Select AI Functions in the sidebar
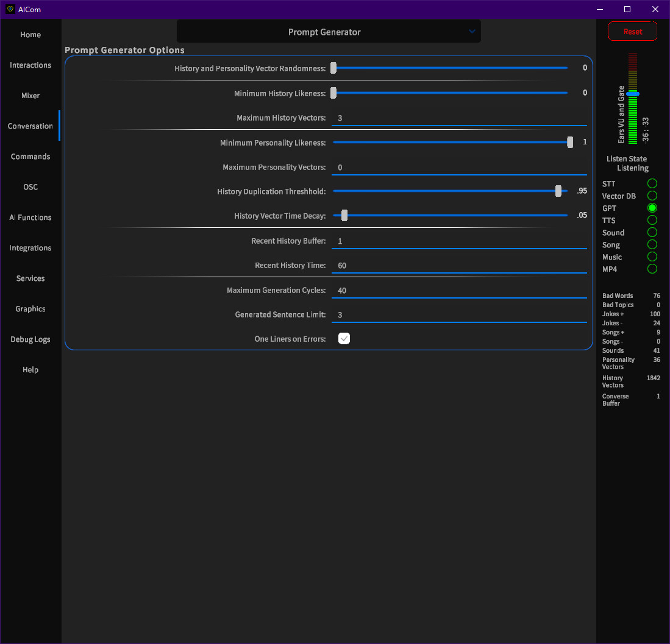This screenshot has width=670, height=644. (30, 218)
